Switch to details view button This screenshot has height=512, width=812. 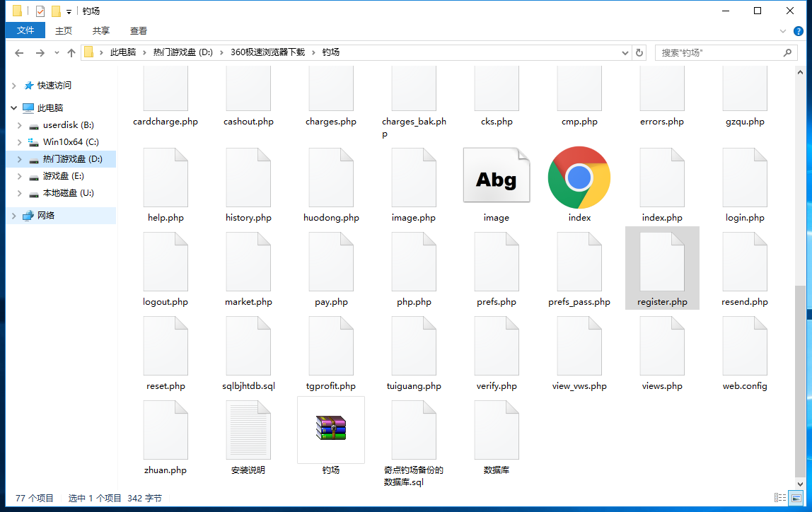780,499
